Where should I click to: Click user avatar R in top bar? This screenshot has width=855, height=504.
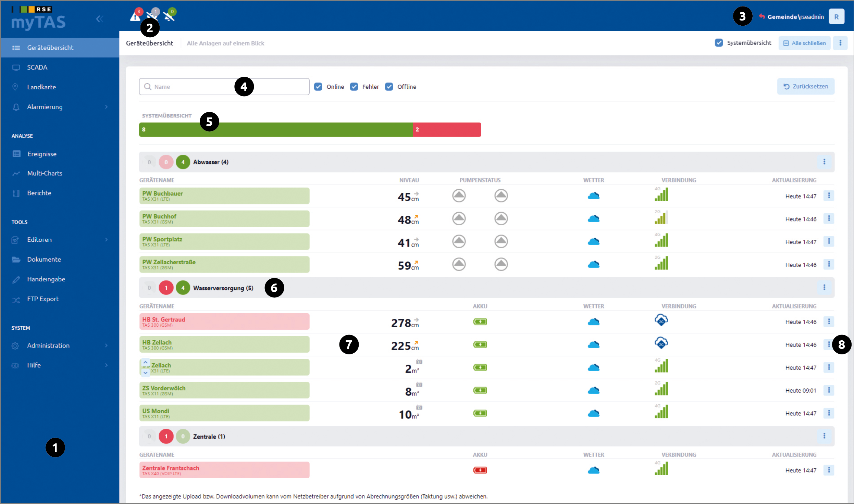tap(837, 16)
